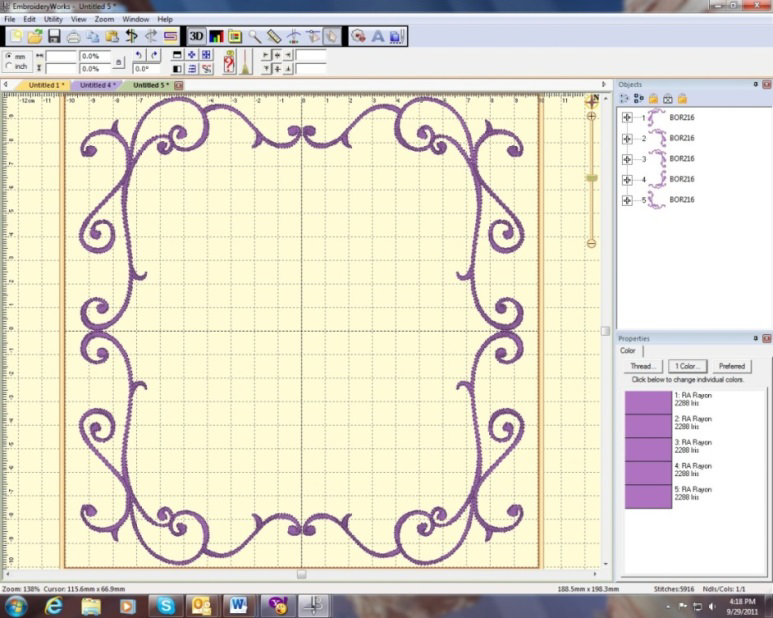The image size is (773, 618).
Task: Click the first RA Rayon color swatch
Action: click(647, 401)
